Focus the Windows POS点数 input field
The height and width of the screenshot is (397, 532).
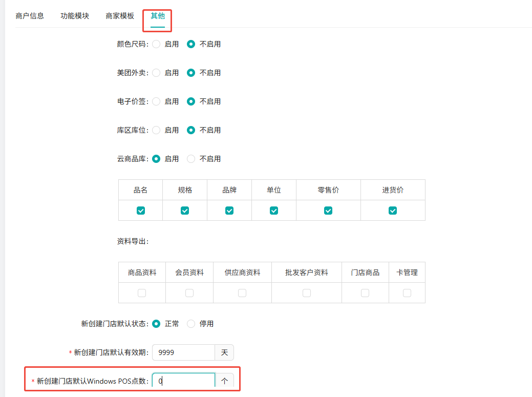[183, 381]
